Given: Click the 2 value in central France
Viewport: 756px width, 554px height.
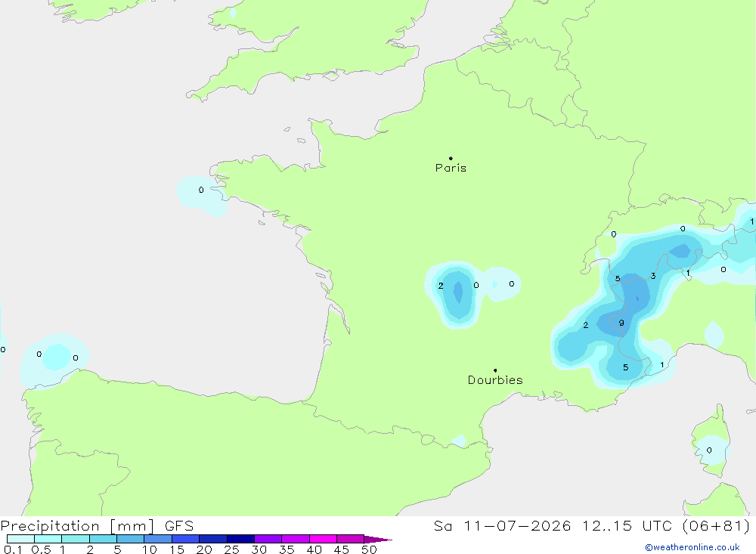Looking at the screenshot, I should (441, 286).
